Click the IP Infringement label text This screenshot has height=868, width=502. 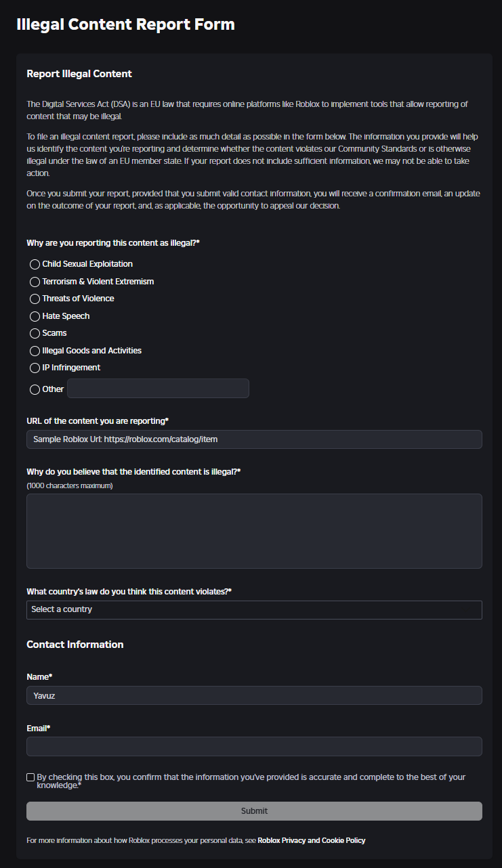tap(71, 368)
